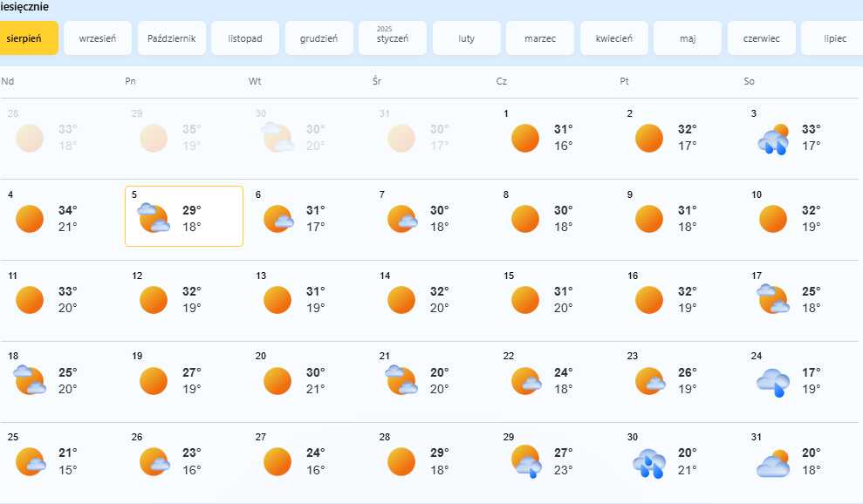Click the sun with rain icon on day 29

tap(526, 461)
